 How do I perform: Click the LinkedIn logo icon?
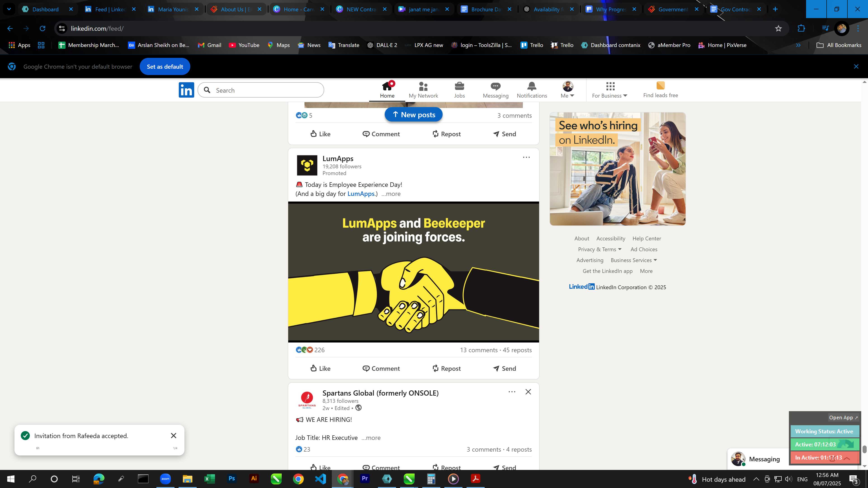(186, 90)
